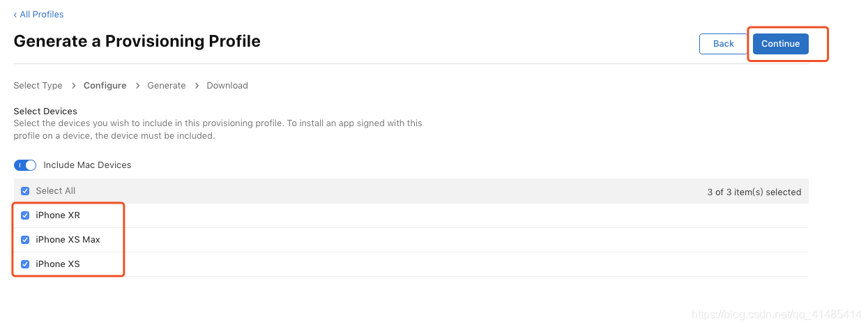
Task: Click the Include Mac Devices label
Action: [87, 165]
